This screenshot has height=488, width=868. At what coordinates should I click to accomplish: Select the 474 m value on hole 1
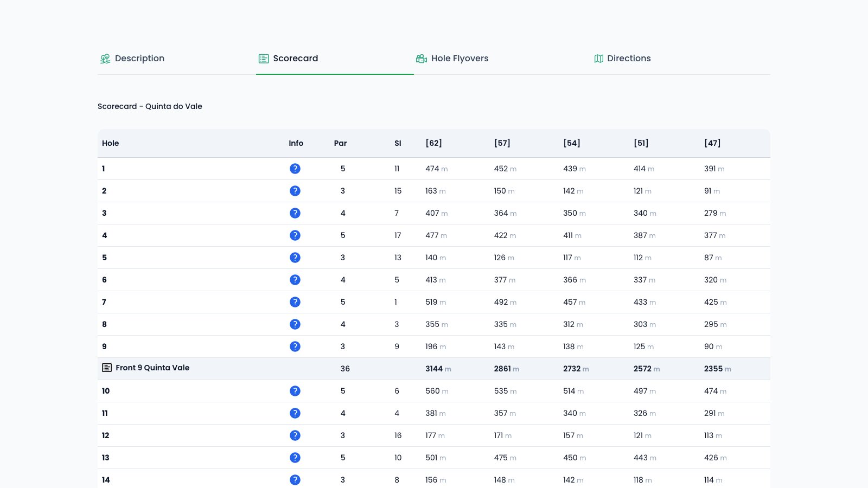click(437, 169)
